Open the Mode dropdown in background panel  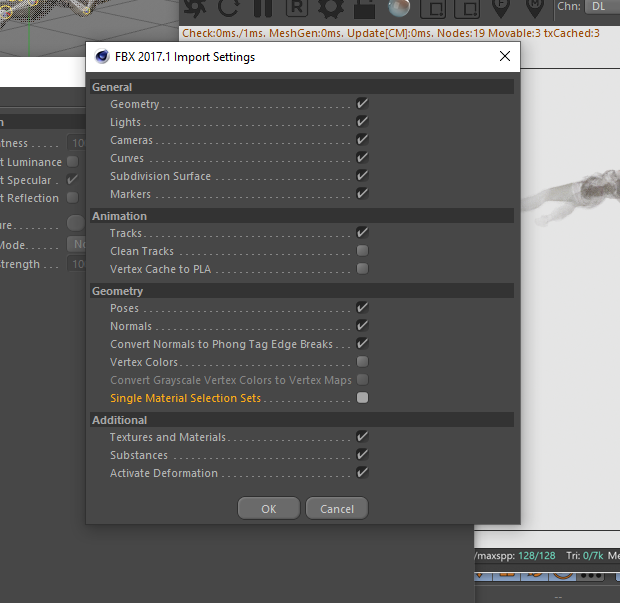pyautogui.click(x=76, y=244)
